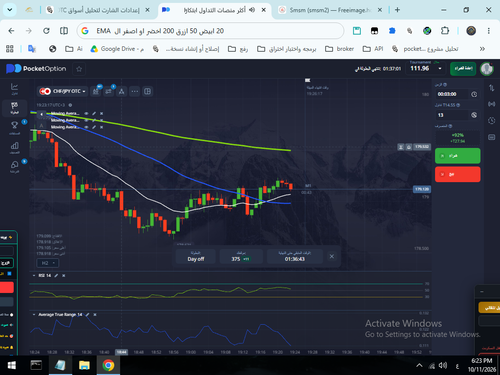Open chart settings sliders icon
Image resolution: width=500 pixels, height=375 pixels.
(x=109, y=91)
